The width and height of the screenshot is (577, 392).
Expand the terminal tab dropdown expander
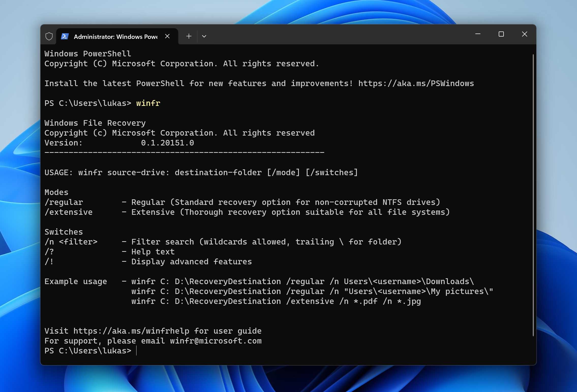point(204,36)
